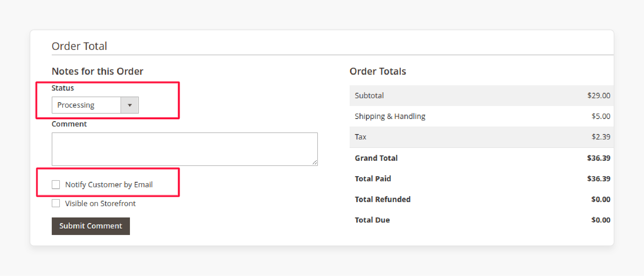Click the Shipping & Handling label
This screenshot has width=644, height=276.
pyautogui.click(x=390, y=116)
